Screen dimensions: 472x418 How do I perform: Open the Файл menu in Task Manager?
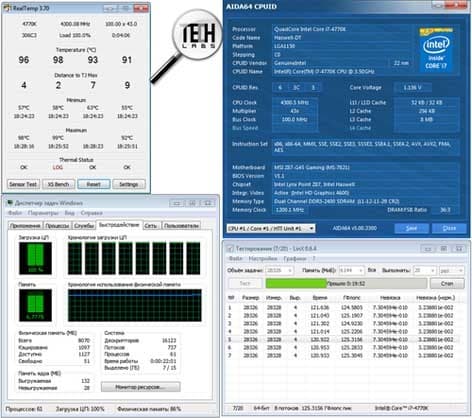click(x=15, y=213)
